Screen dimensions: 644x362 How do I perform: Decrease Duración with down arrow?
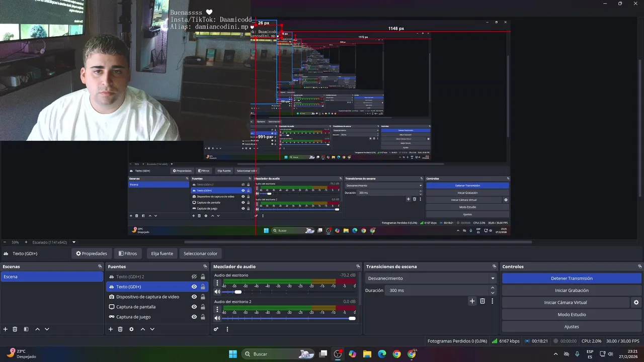click(x=493, y=293)
